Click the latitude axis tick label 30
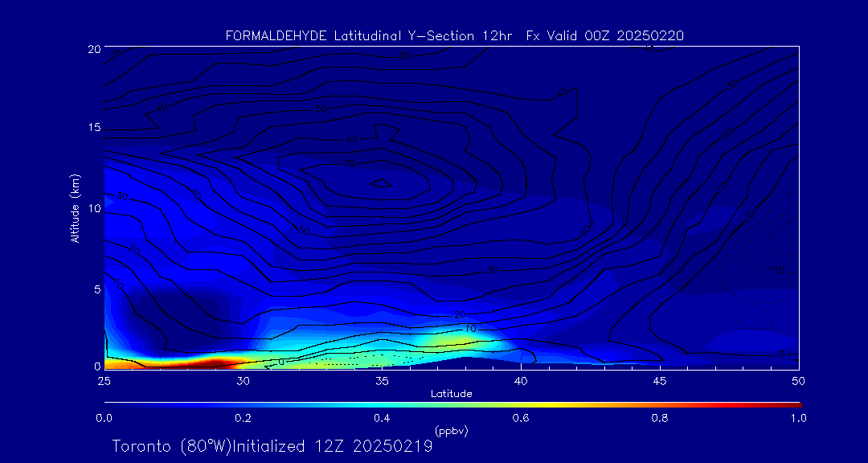868x463 pixels. (243, 380)
